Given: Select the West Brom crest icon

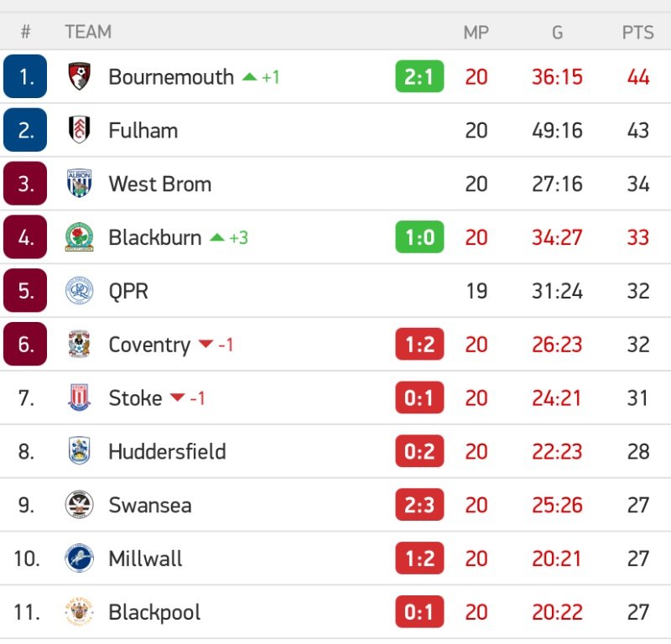Looking at the screenshot, I should [x=79, y=184].
